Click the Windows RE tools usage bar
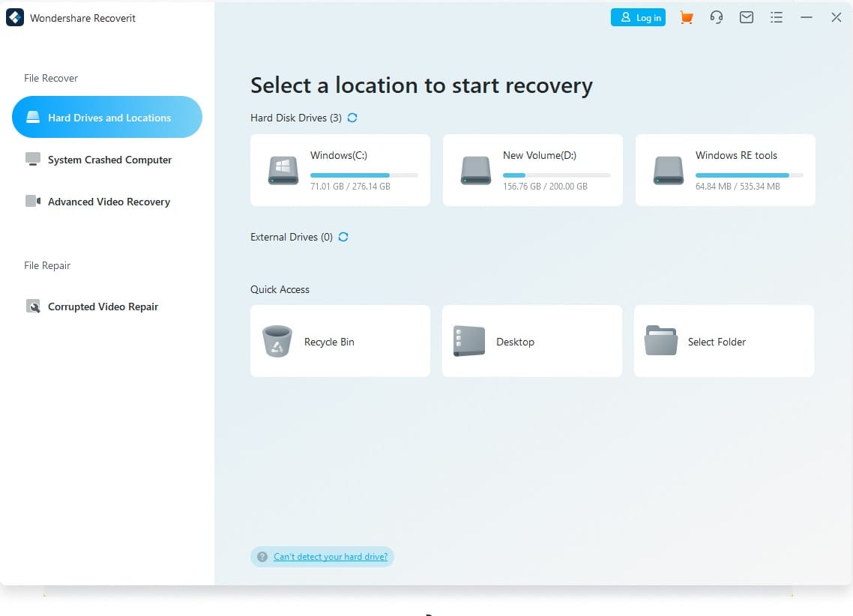Screen dimensions: 853x616 click(x=749, y=175)
